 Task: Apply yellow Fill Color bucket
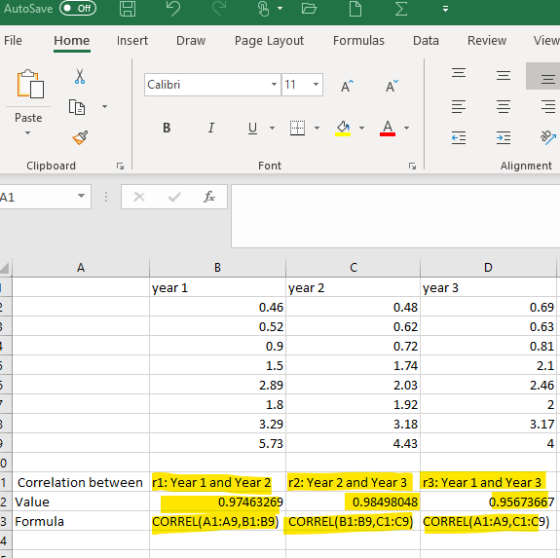click(343, 128)
